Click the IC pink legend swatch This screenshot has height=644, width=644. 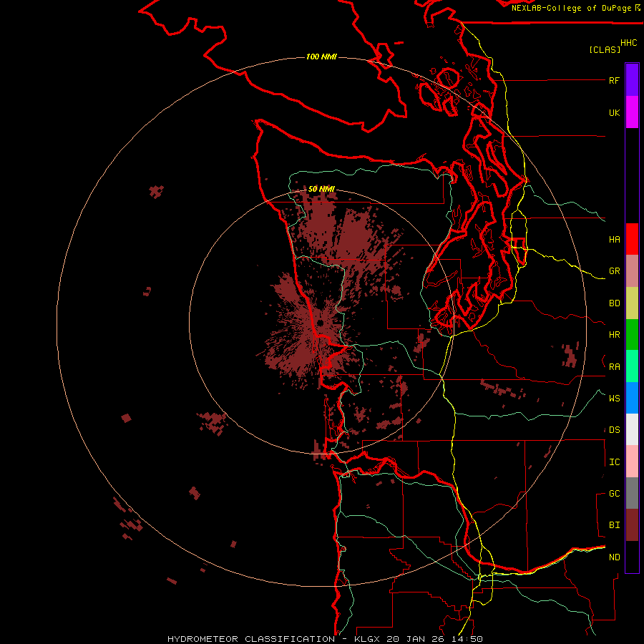[632, 462]
